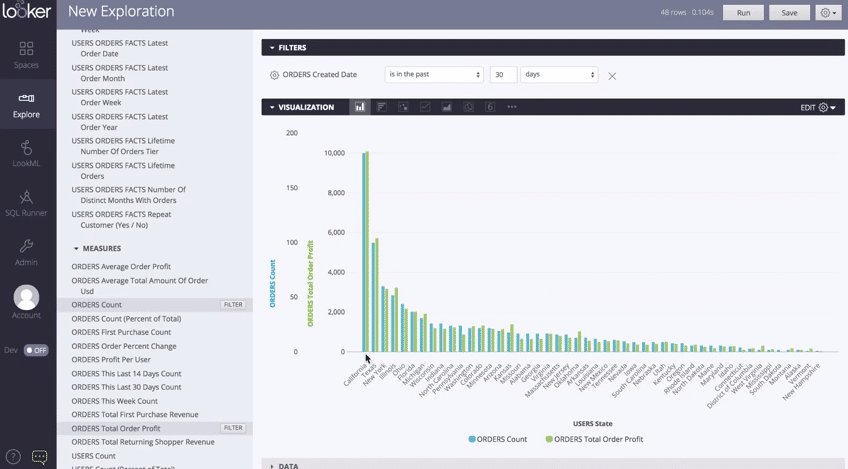Choose the scatterplot visualization icon
The height and width of the screenshot is (469, 848).
(x=403, y=107)
